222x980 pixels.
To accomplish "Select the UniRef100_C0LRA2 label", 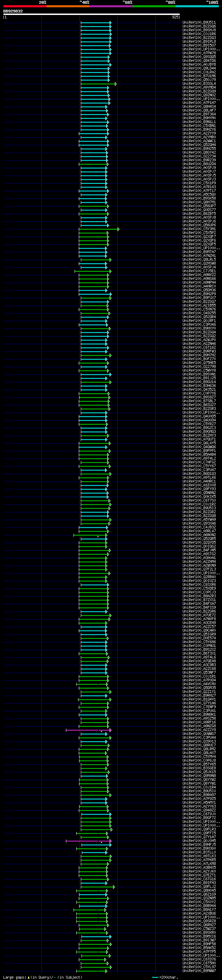I will tap(199, 72).
